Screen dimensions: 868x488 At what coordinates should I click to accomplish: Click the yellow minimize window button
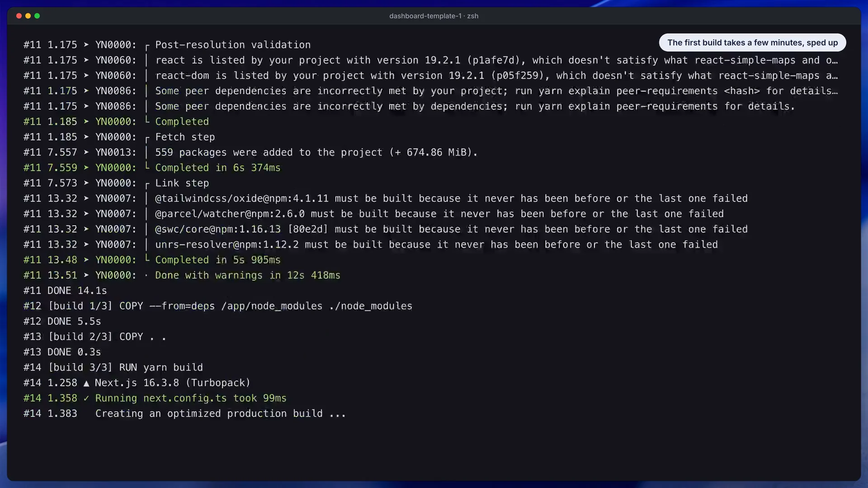tap(28, 16)
